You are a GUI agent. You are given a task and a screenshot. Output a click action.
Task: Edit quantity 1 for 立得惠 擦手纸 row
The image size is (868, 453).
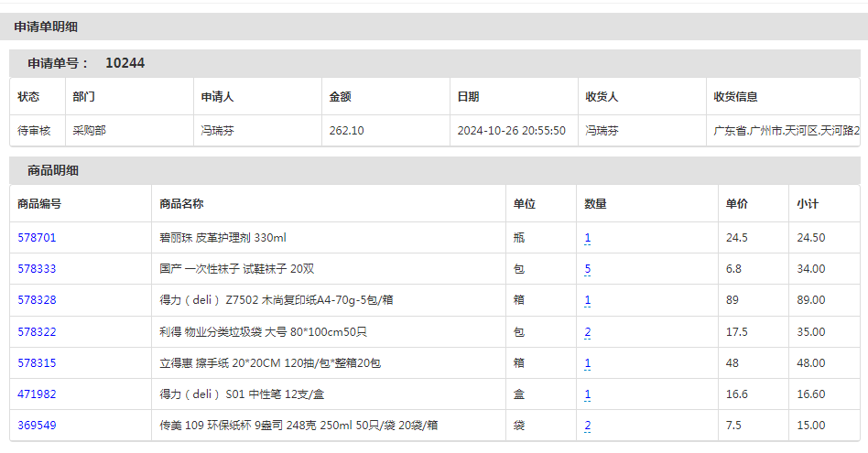click(587, 362)
